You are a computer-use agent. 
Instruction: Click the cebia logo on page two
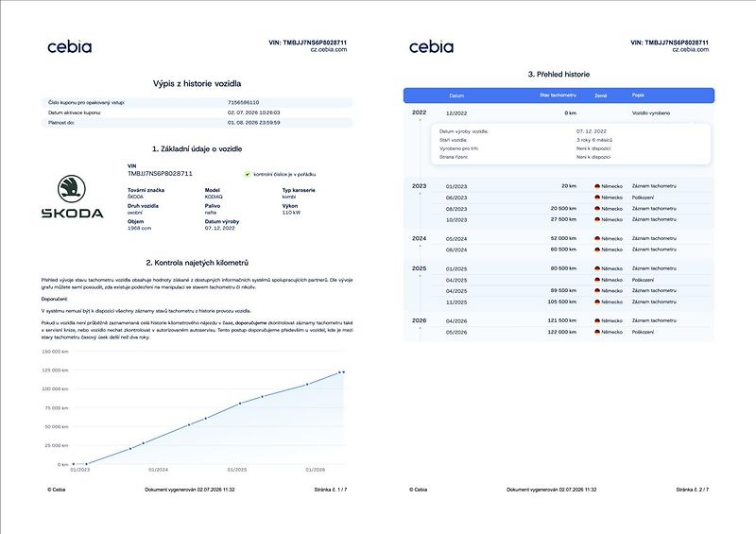431,47
